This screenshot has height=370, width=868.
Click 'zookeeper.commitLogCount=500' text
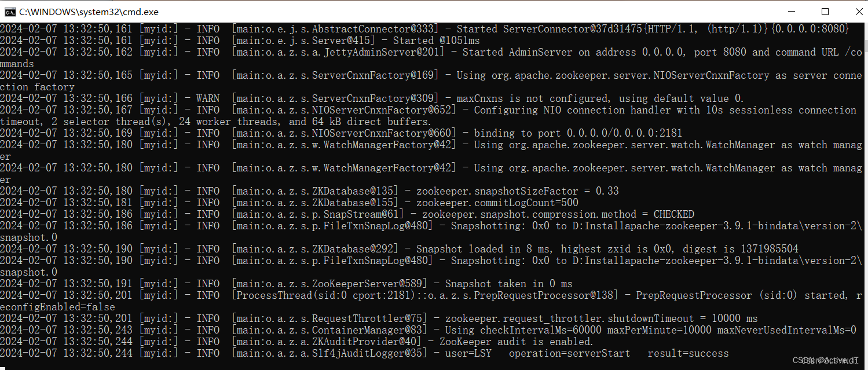point(497,203)
